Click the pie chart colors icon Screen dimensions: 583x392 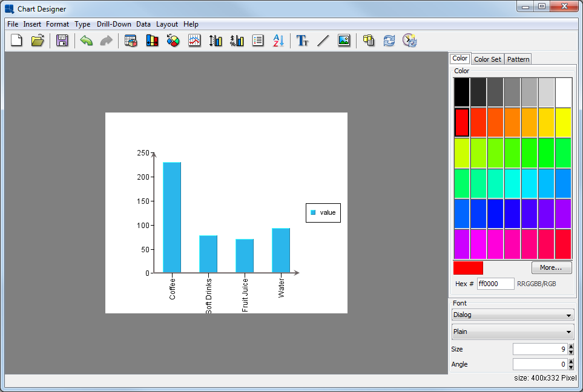point(173,40)
